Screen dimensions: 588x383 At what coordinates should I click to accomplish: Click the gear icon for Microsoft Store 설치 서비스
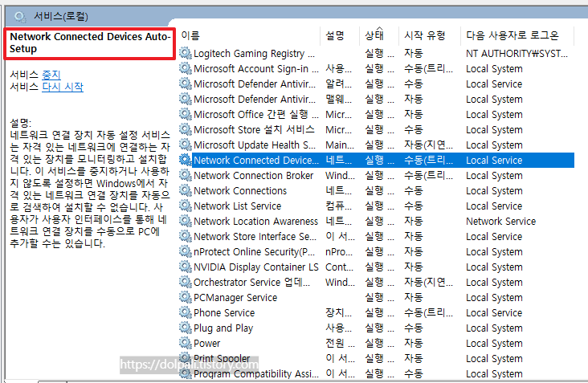click(186, 129)
